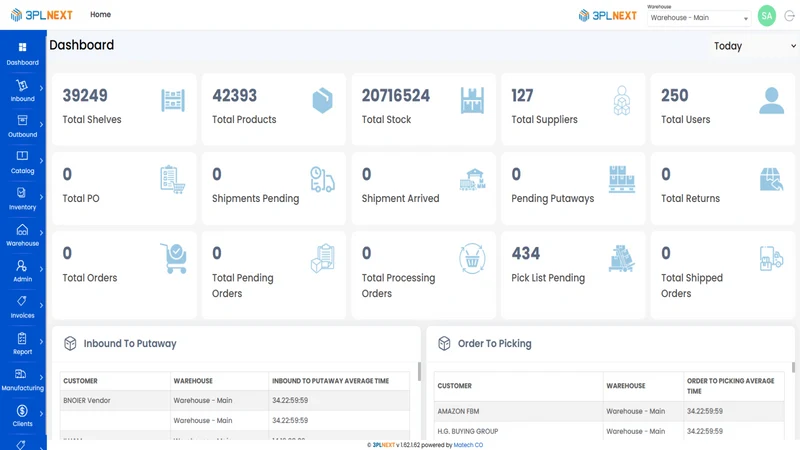Select the H.G. BUYING GROUP customer cell

pos(518,431)
